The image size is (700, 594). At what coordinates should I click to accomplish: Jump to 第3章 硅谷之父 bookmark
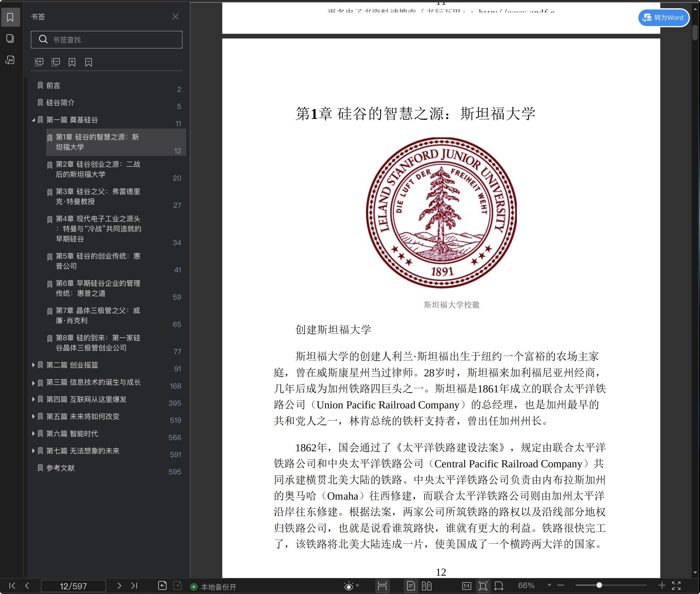pos(116,197)
